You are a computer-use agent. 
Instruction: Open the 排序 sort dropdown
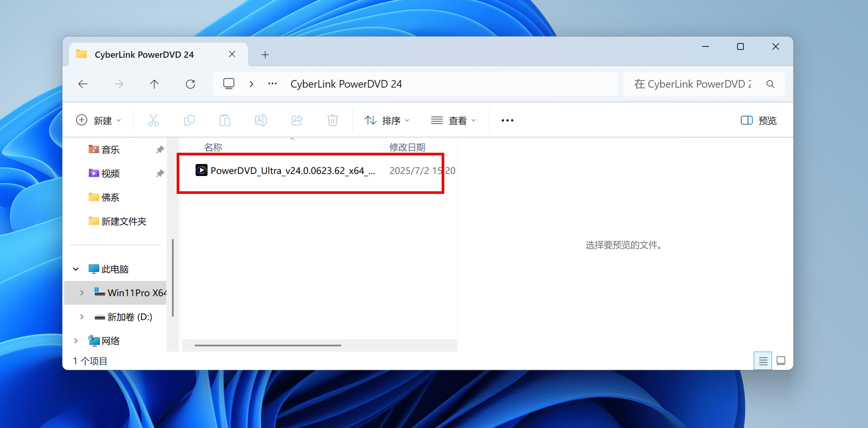pyautogui.click(x=387, y=120)
